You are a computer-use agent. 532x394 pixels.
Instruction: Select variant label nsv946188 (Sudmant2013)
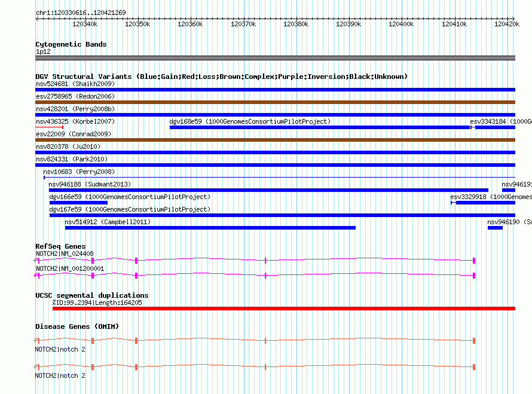90,184
